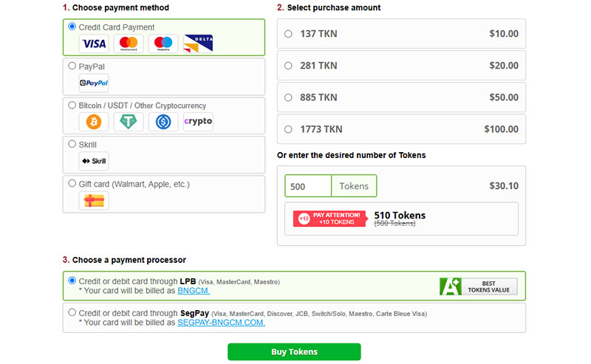
Task: Select Bitcoin / USDT cryptocurrency radio option
Action: (x=72, y=105)
